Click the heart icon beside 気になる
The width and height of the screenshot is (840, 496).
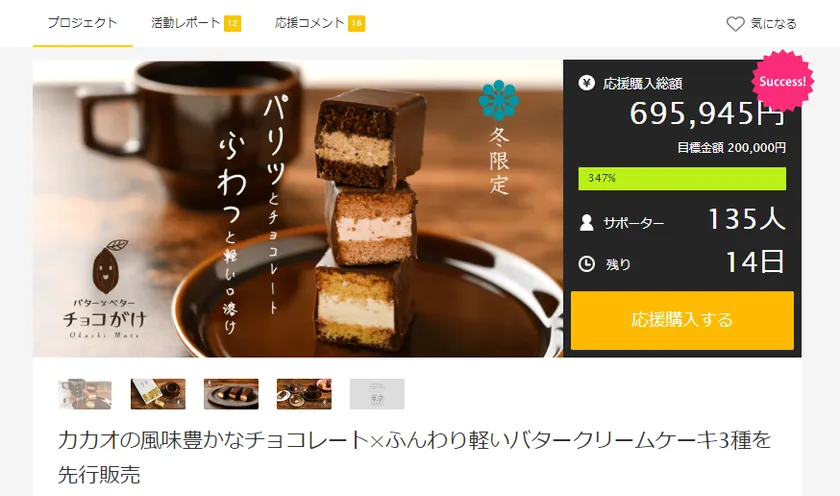point(735,24)
